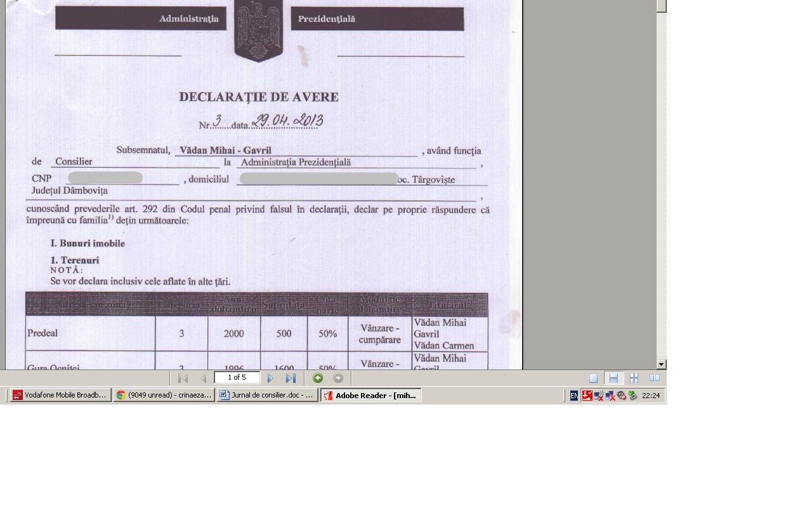The image size is (812, 508).
Task: Click the 'Administrația' header banner
Action: point(141,18)
